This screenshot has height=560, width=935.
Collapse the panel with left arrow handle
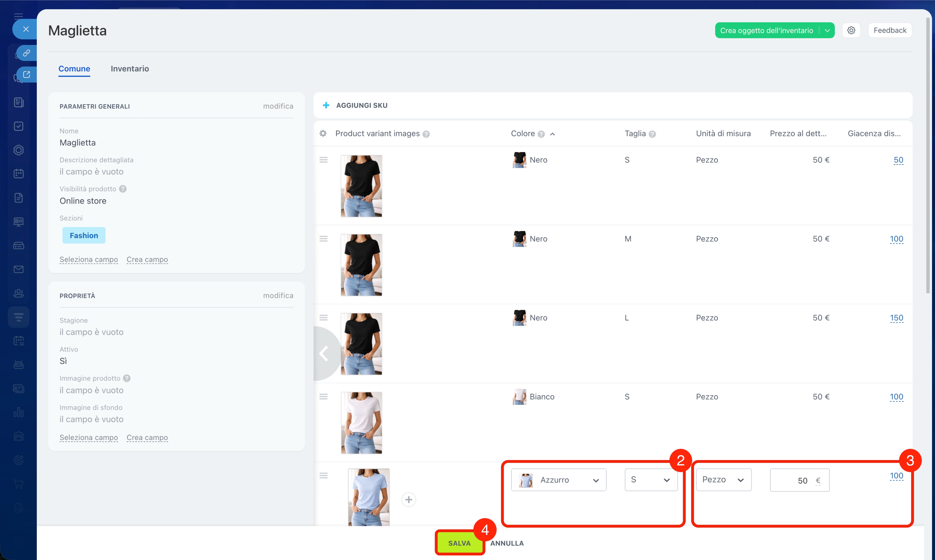click(x=324, y=354)
